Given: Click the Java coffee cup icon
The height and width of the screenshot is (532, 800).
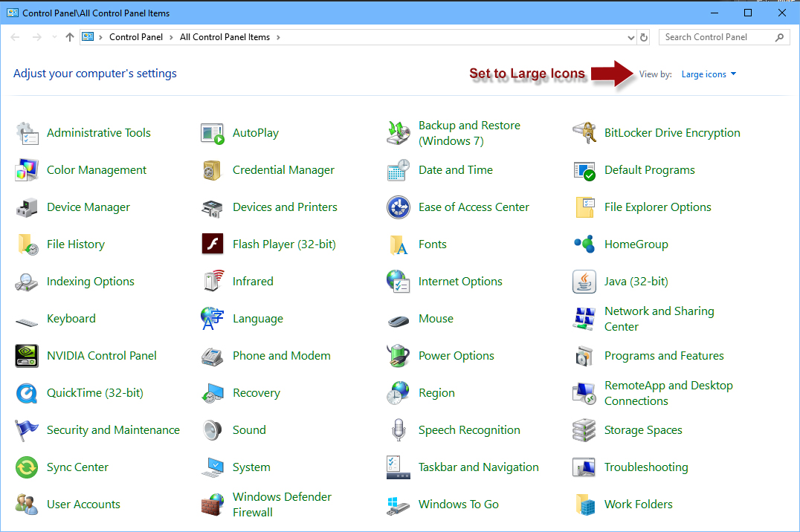Looking at the screenshot, I should (584, 282).
